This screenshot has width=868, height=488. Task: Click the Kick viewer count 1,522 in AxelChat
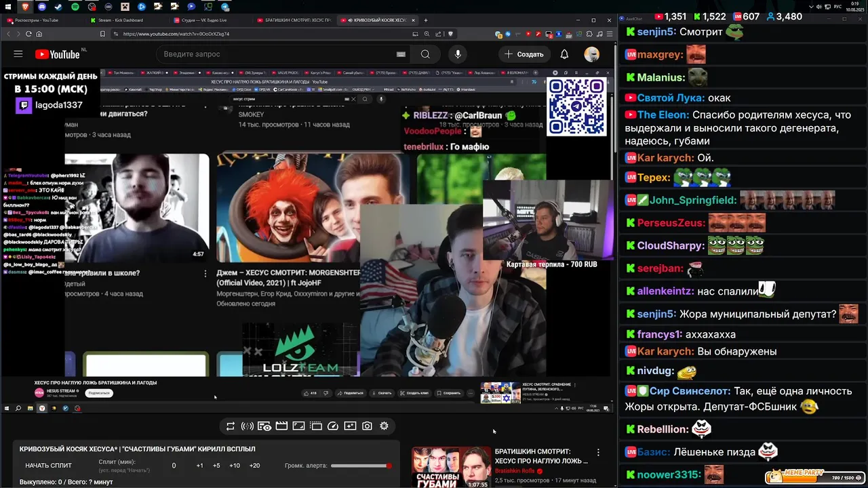click(x=709, y=16)
